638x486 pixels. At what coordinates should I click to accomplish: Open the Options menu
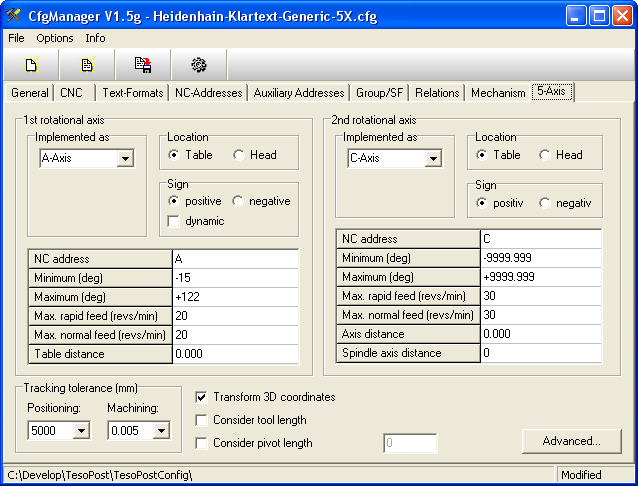(55, 38)
